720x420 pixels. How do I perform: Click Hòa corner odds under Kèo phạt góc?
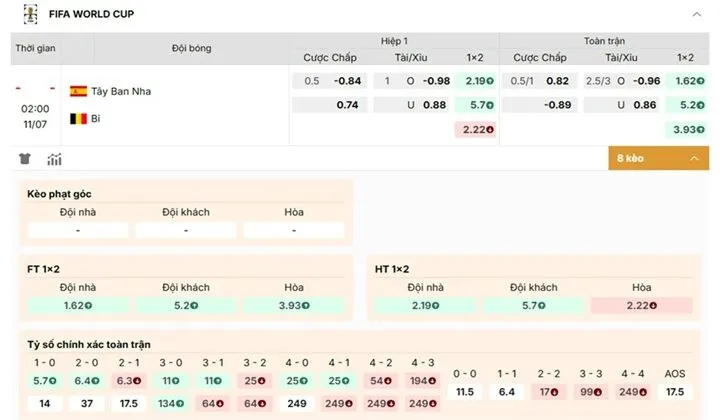tap(294, 230)
